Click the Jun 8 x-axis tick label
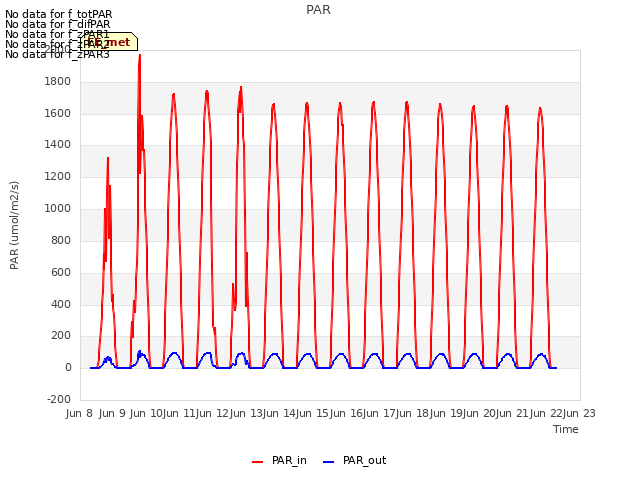 point(79,413)
